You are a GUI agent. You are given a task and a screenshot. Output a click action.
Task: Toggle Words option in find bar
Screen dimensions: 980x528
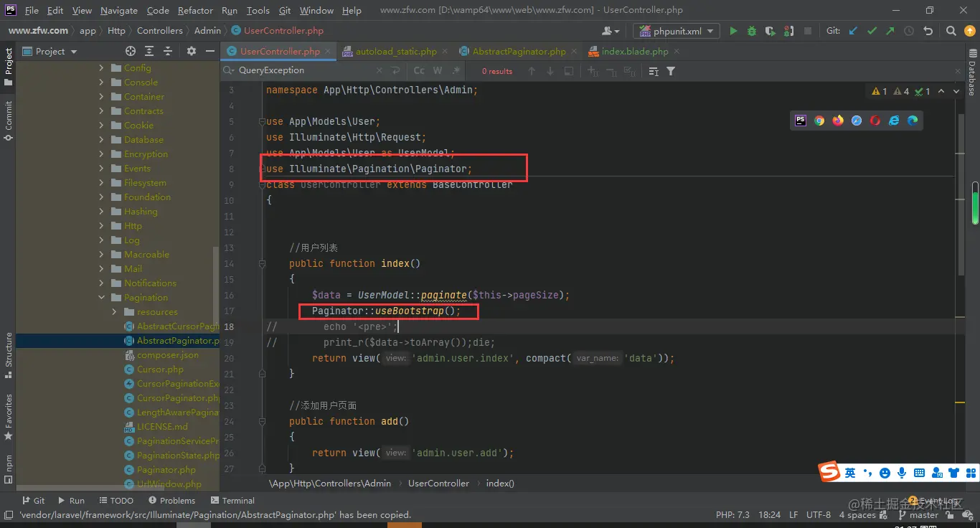[x=438, y=71]
